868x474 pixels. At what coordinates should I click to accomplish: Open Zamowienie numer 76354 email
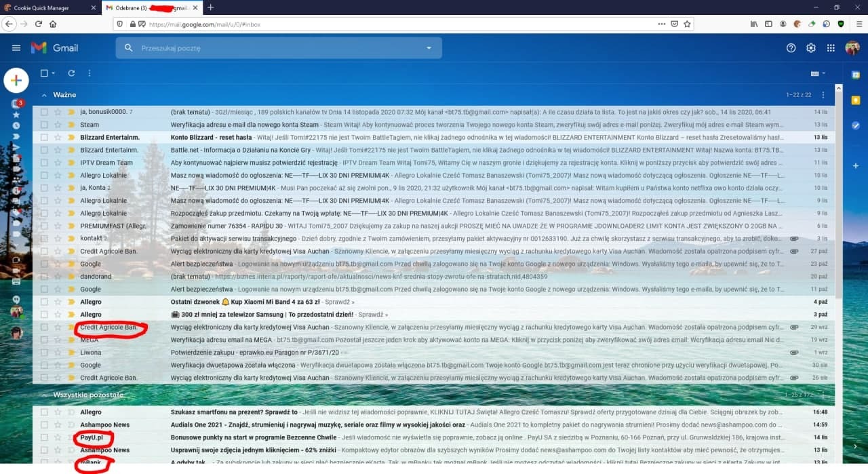pos(434,226)
